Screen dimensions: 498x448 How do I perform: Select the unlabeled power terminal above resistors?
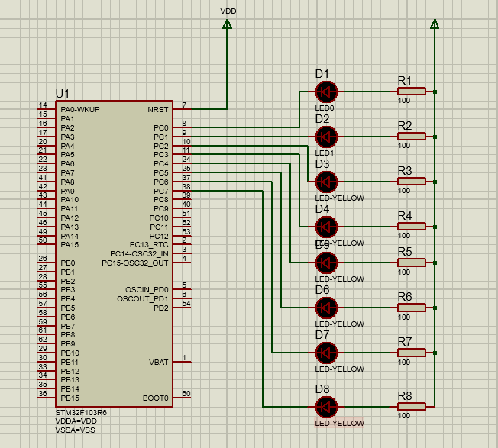coord(434,25)
